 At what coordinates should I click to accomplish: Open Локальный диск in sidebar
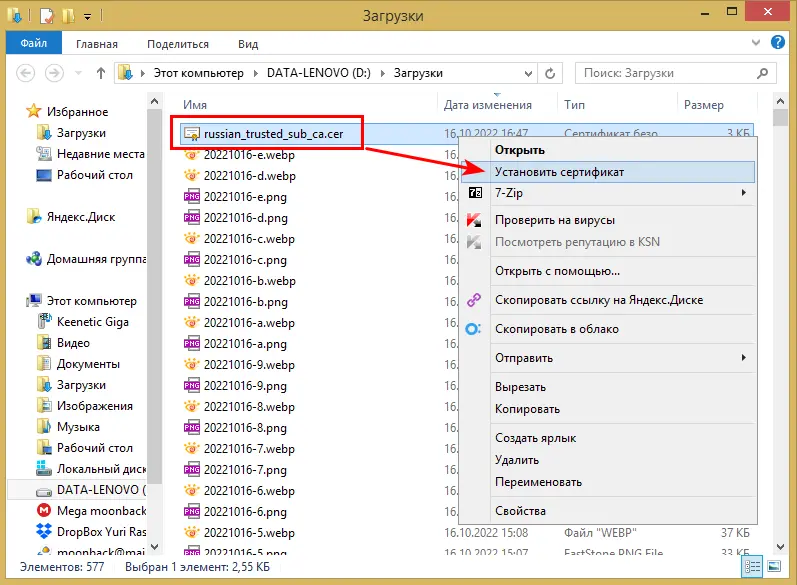click(x=101, y=469)
